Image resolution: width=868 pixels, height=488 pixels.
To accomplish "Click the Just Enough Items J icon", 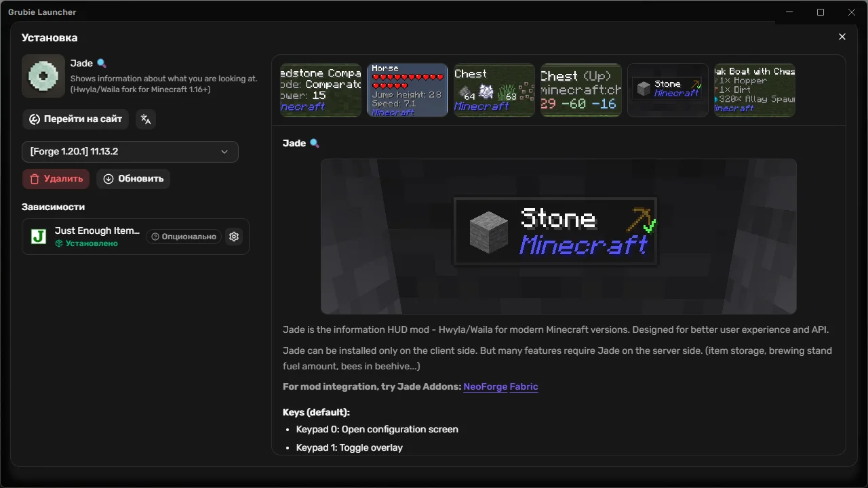I will pyautogui.click(x=39, y=237).
